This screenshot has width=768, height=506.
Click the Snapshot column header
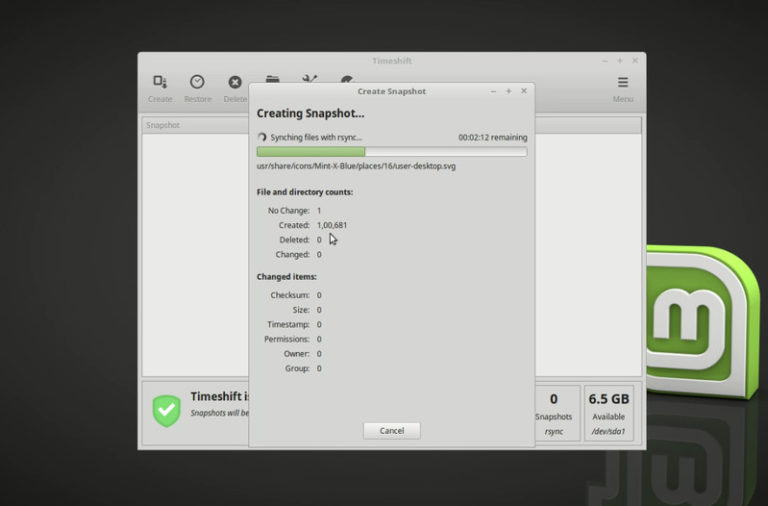[x=195, y=125]
